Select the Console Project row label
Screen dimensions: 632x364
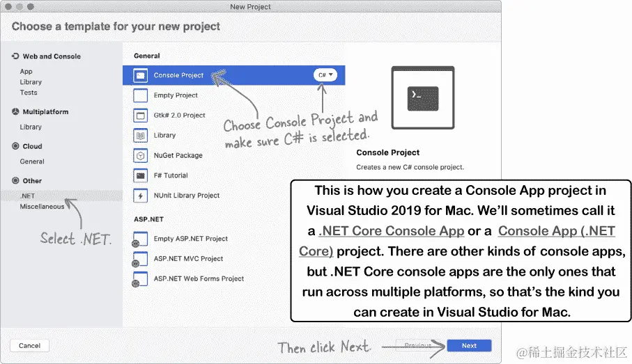(x=178, y=75)
